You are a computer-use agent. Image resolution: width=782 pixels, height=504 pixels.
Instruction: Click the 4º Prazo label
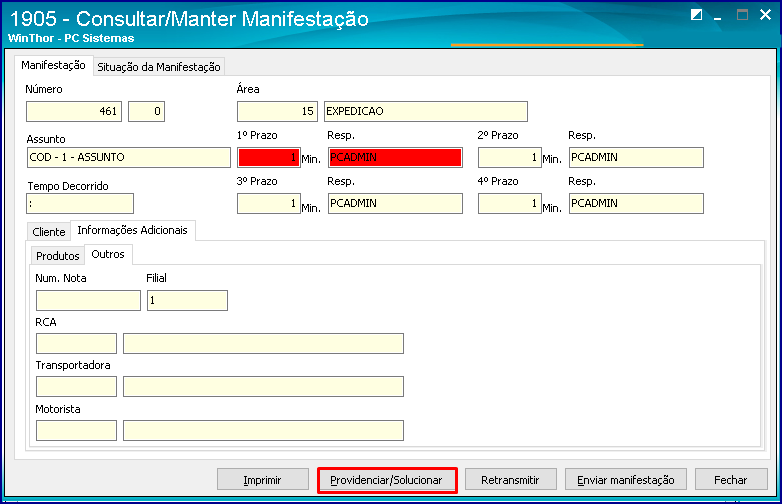[x=498, y=181]
